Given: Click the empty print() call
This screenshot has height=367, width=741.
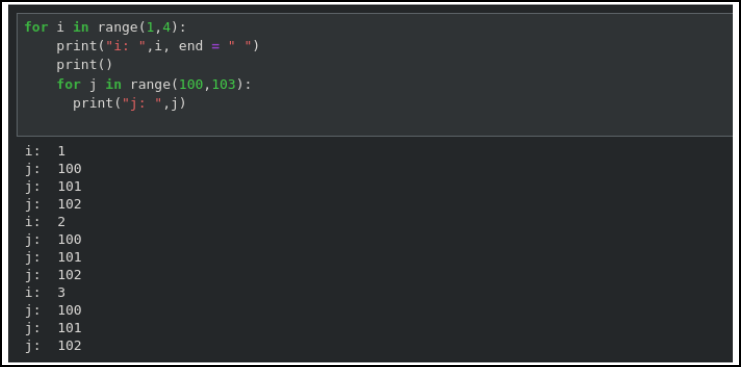Looking at the screenshot, I should tap(85, 65).
